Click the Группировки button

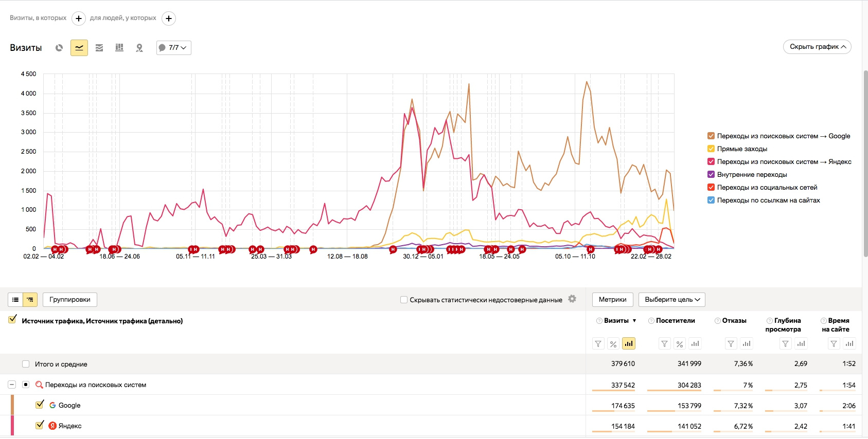[x=70, y=300]
